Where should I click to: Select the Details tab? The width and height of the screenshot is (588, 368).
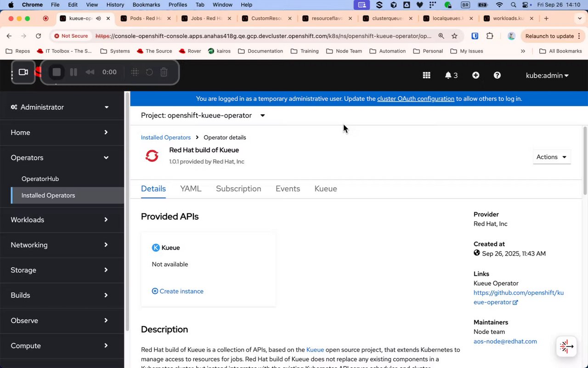click(153, 189)
